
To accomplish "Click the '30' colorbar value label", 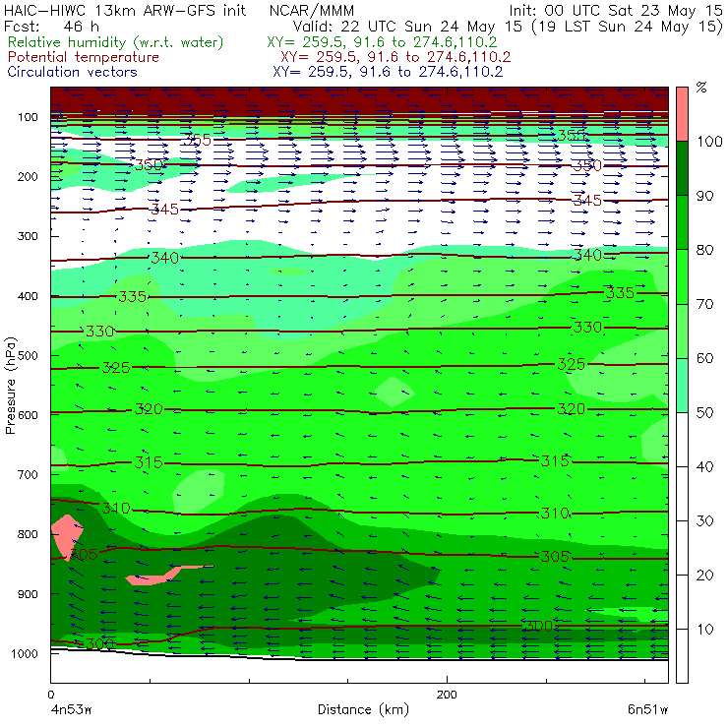I will pos(705,521).
